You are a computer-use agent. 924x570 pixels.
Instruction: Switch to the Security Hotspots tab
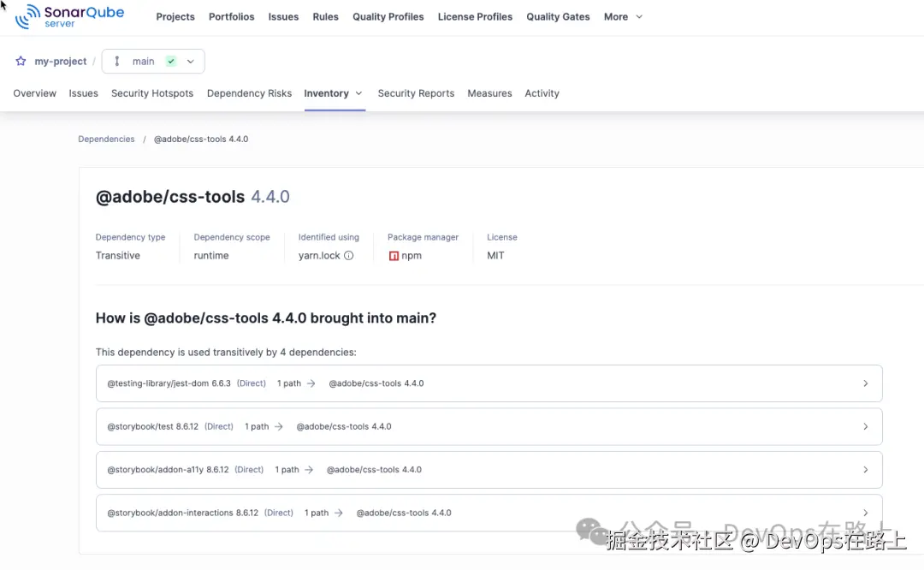(x=152, y=93)
